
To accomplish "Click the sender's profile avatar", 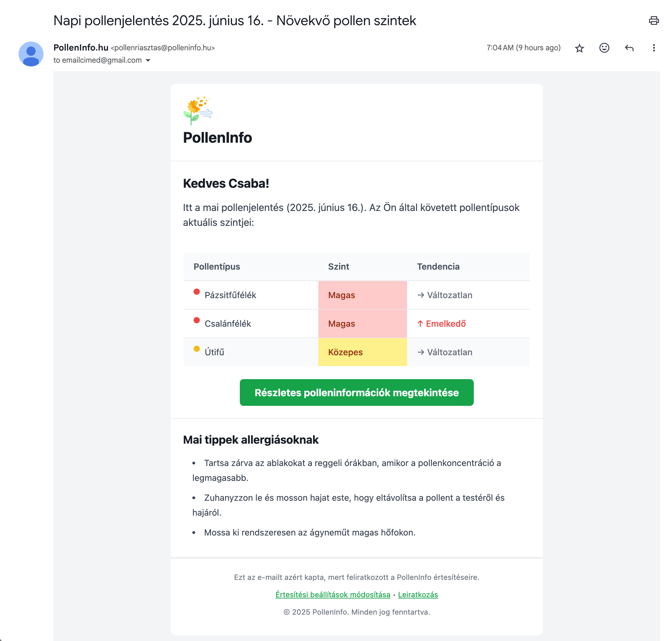I will 31,54.
